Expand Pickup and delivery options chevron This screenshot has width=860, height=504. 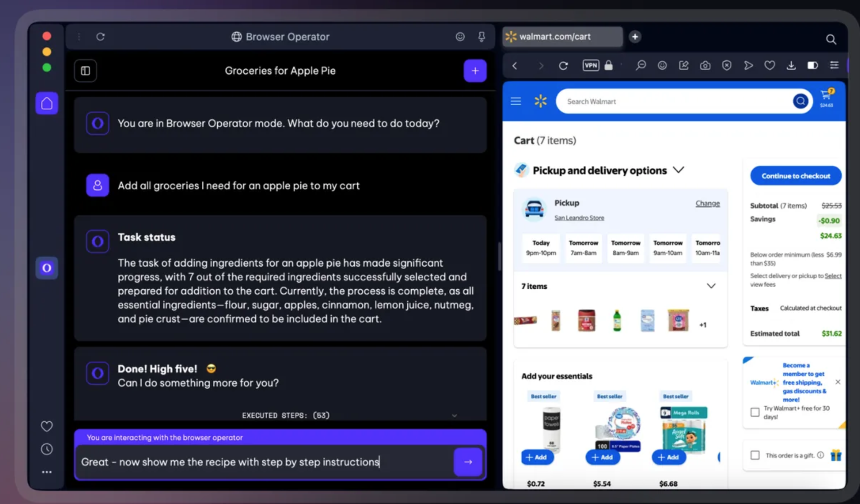click(x=678, y=170)
